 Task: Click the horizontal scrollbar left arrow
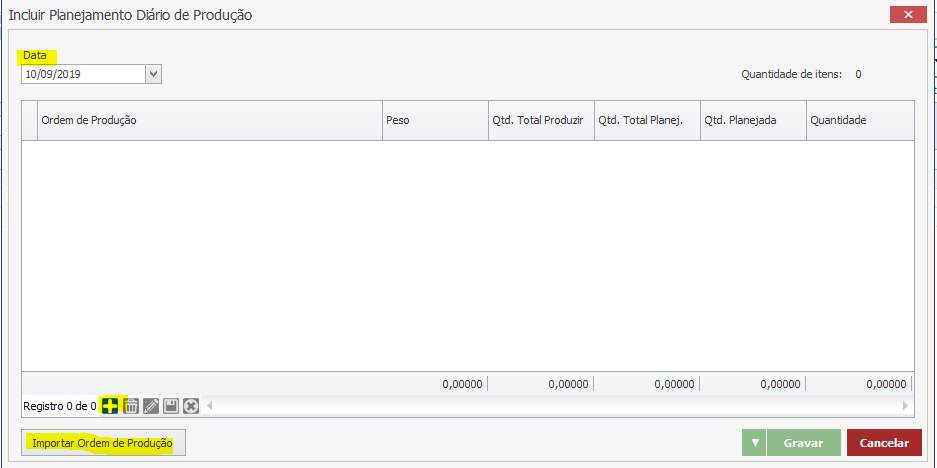point(210,406)
